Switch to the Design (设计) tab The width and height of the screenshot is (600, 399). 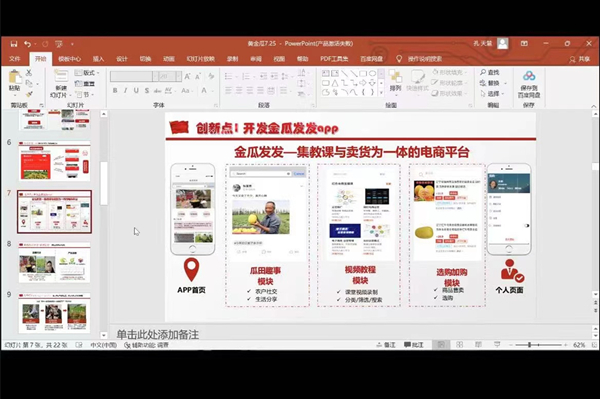coord(122,59)
